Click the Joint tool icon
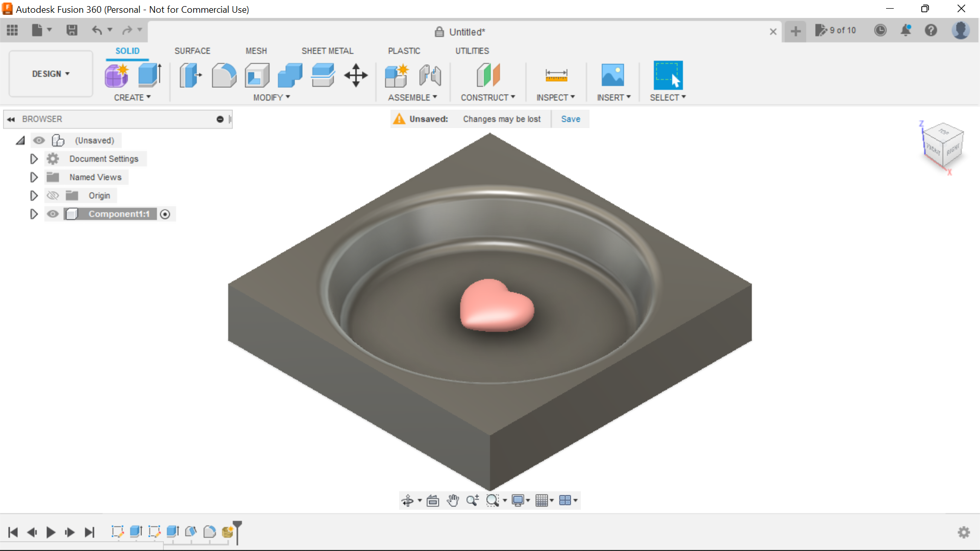 pos(430,76)
